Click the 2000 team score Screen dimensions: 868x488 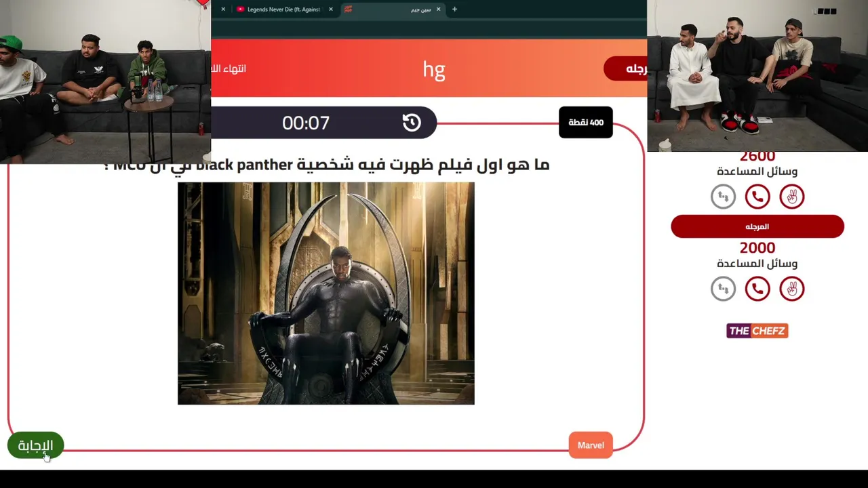[757, 248]
